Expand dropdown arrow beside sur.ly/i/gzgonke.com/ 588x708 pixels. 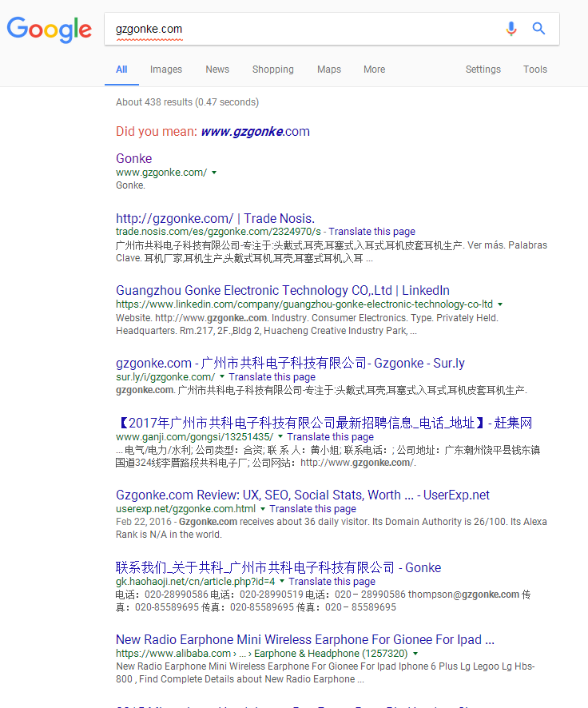[x=222, y=376]
